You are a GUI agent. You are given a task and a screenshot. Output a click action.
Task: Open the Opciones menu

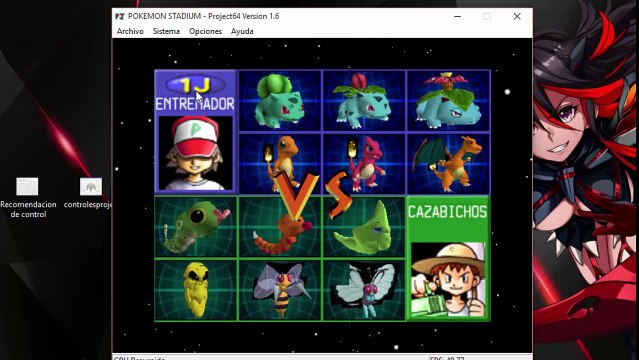point(205,31)
